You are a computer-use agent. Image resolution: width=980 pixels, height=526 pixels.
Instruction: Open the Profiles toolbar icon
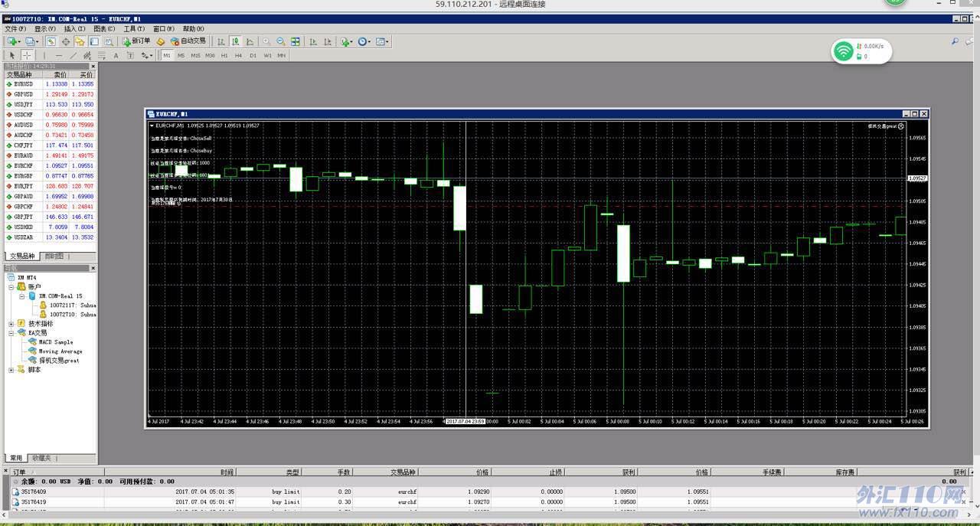31,41
